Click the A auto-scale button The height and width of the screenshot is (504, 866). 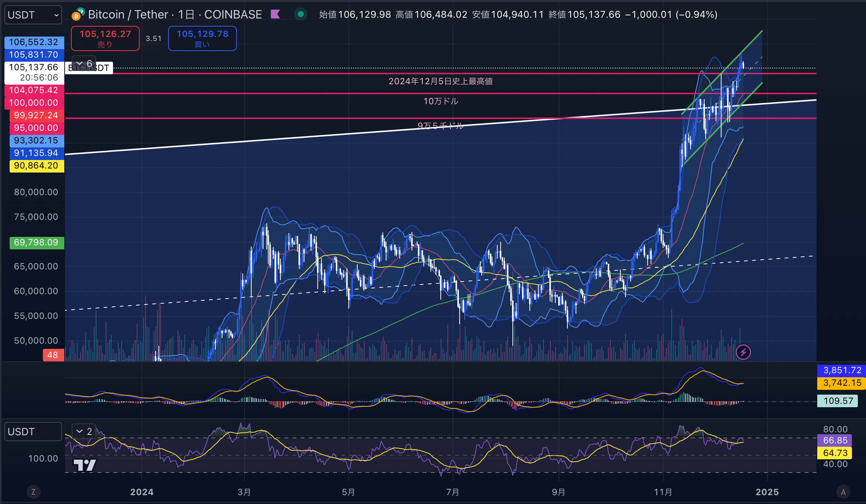coord(843,492)
